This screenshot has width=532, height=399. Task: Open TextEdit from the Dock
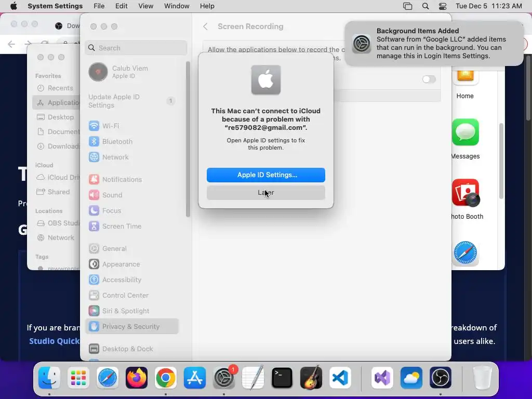[253, 377]
